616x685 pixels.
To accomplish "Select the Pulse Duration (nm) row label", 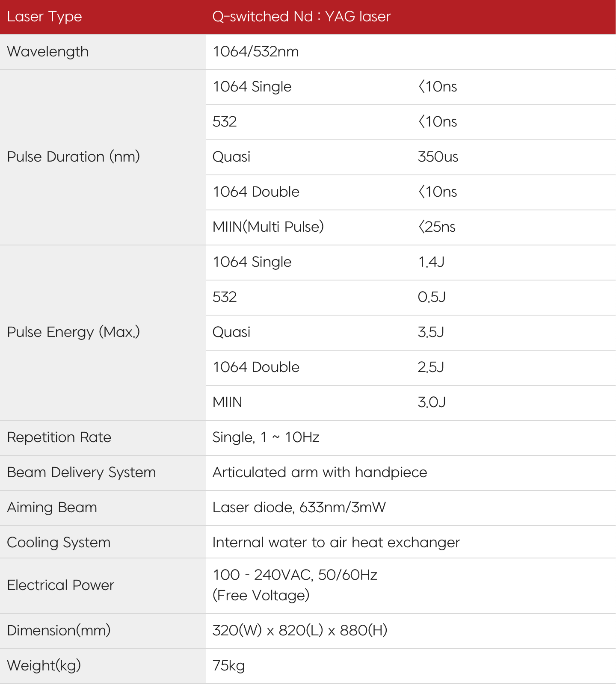I will coord(74,157).
